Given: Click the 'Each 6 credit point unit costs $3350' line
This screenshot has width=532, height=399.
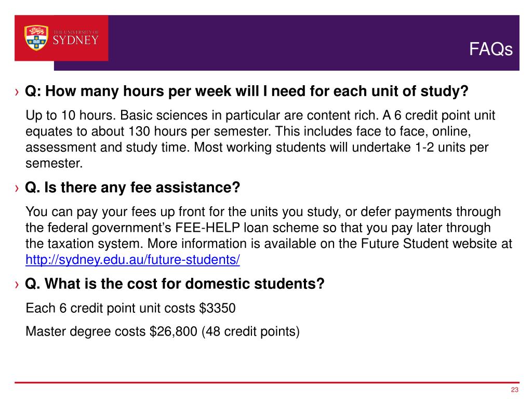Looking at the screenshot, I should pos(130,308).
